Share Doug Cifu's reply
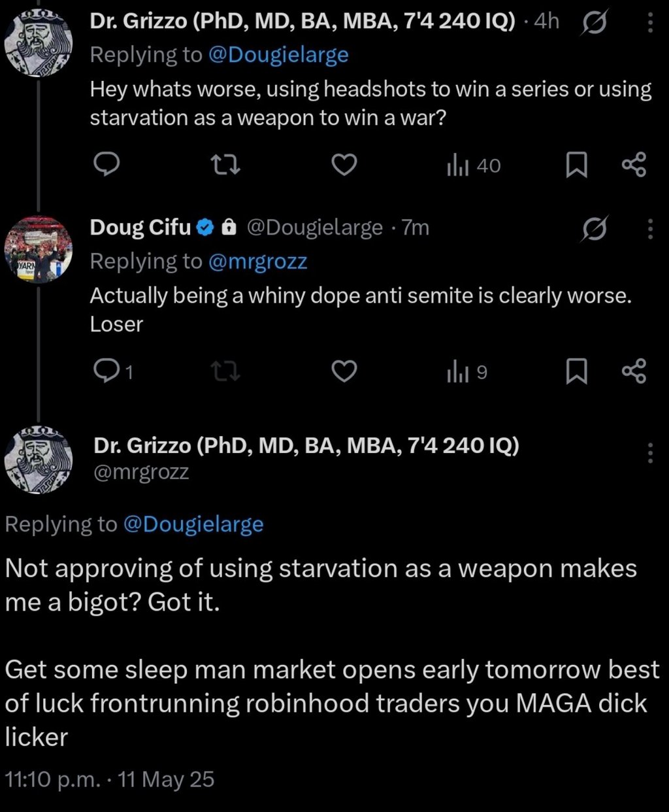The height and width of the screenshot is (812, 669). (x=634, y=372)
